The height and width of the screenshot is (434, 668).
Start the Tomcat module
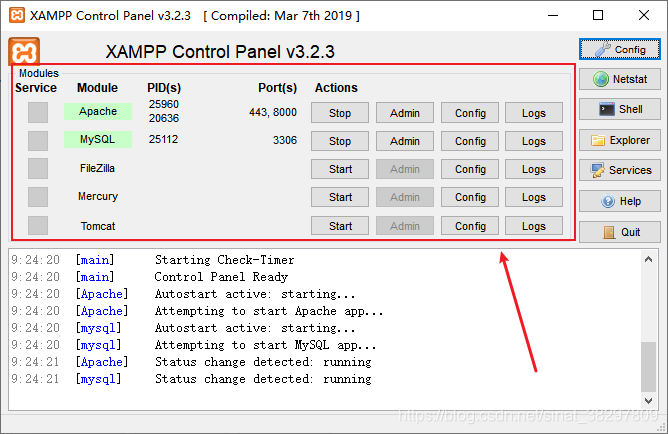point(340,226)
